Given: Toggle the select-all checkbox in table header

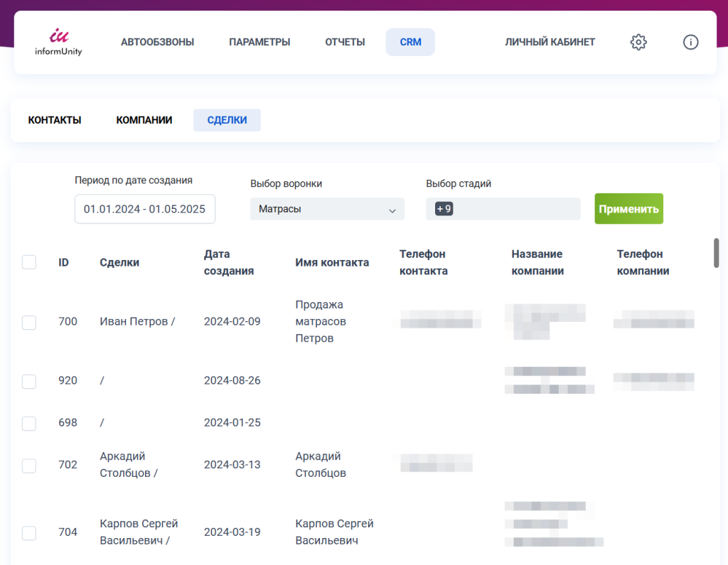Looking at the screenshot, I should click(x=29, y=262).
